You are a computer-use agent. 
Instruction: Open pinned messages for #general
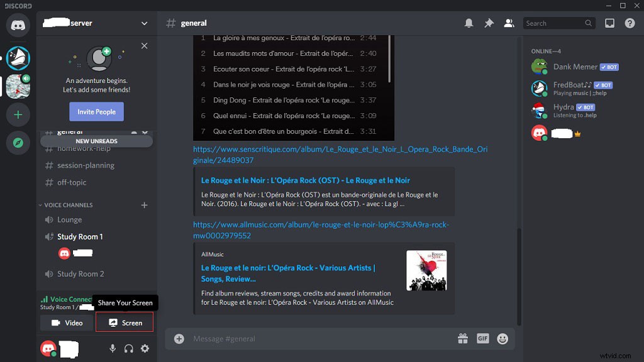(489, 23)
